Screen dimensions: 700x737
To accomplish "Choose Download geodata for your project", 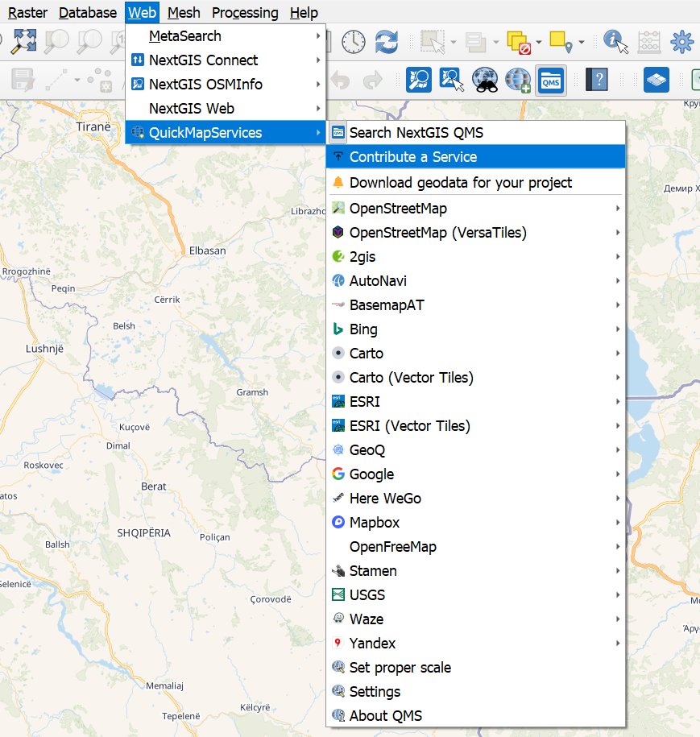I will click(476, 182).
